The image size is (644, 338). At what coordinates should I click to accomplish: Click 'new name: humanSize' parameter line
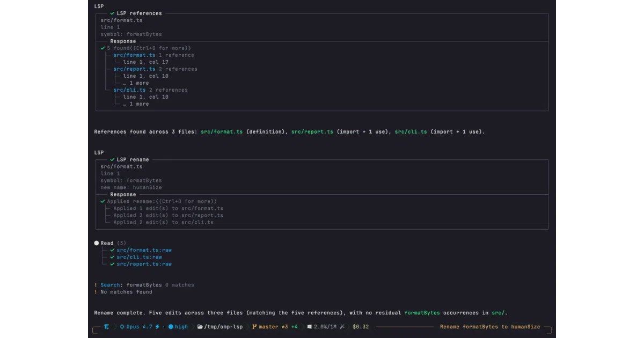(x=131, y=187)
